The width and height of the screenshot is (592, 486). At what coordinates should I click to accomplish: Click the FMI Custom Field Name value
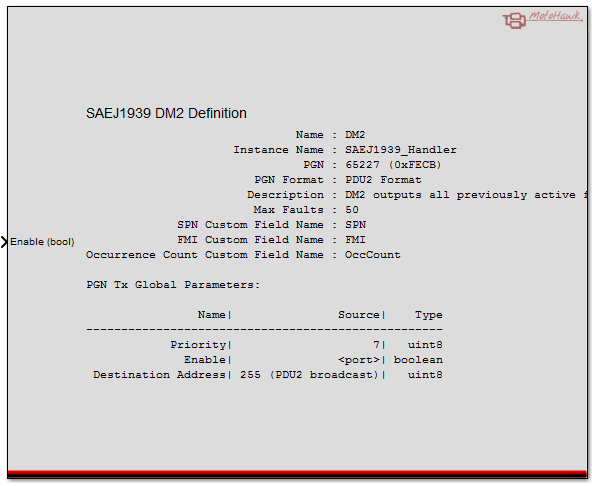point(355,240)
